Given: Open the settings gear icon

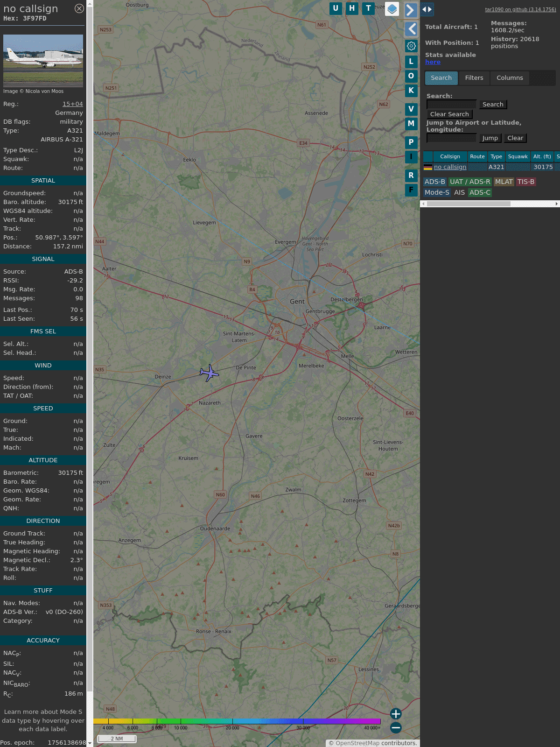Looking at the screenshot, I should click(x=411, y=46).
